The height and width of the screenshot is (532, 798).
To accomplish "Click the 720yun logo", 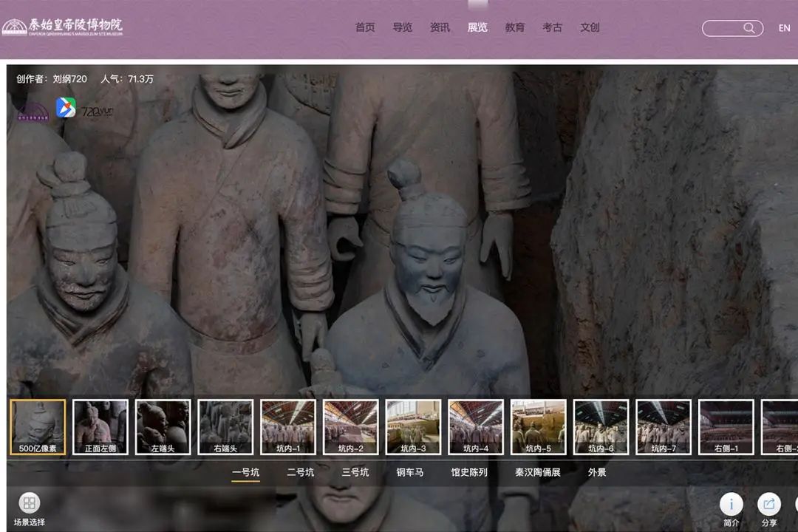I will [97, 112].
